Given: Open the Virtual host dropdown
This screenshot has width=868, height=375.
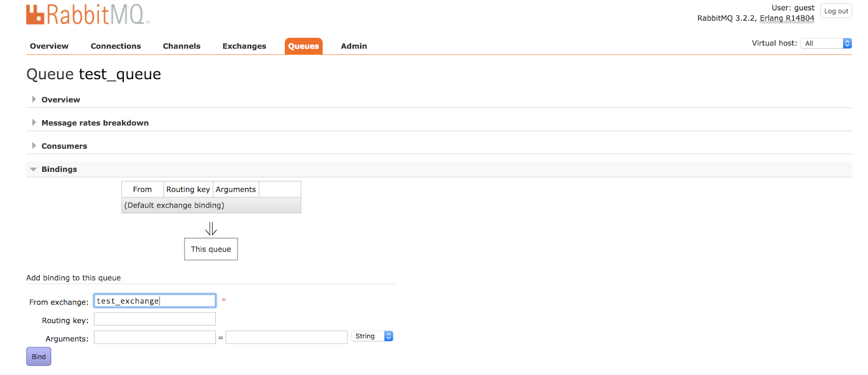Looking at the screenshot, I should point(826,43).
